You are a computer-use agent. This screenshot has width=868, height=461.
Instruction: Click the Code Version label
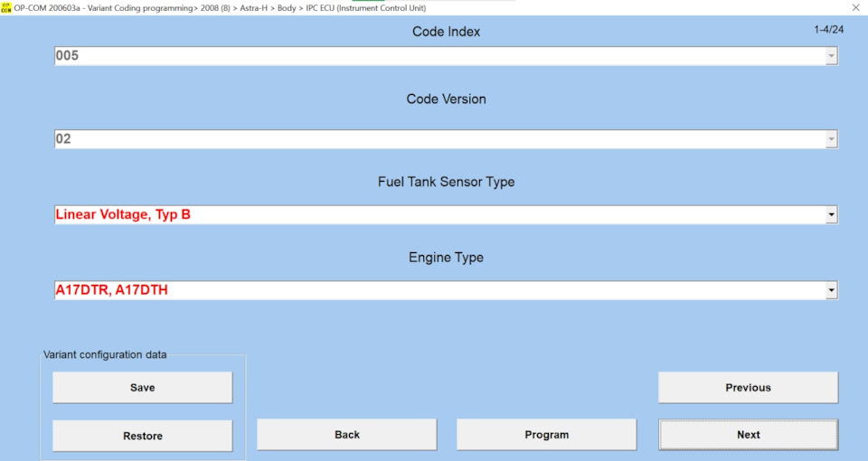pos(446,99)
